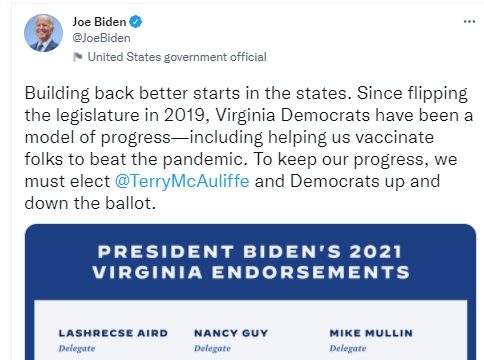This screenshot has height=360, width=484.
Task: Click the 'PRESIDENT BIDEN'S 2021' title line
Action: 250,252
